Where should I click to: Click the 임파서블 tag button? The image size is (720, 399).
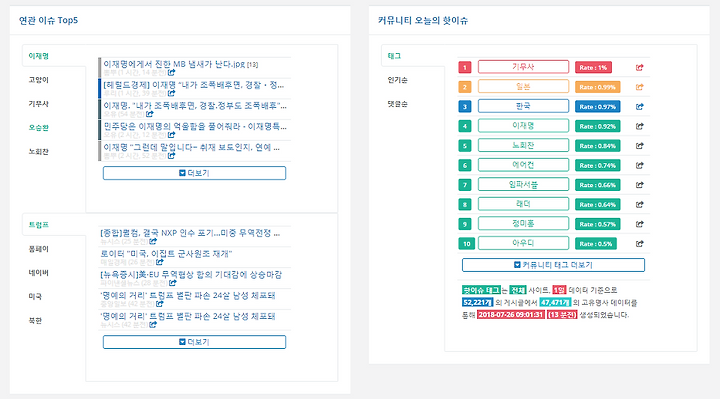click(523, 185)
